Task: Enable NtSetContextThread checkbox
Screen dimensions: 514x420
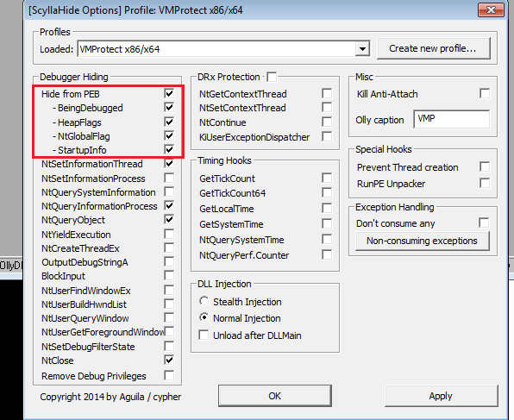Action: click(327, 108)
